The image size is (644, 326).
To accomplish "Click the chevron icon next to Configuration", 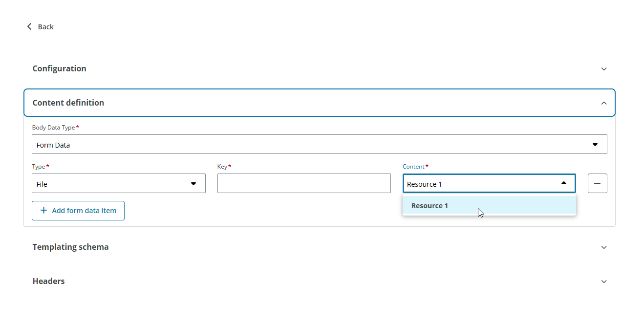I will click(603, 69).
